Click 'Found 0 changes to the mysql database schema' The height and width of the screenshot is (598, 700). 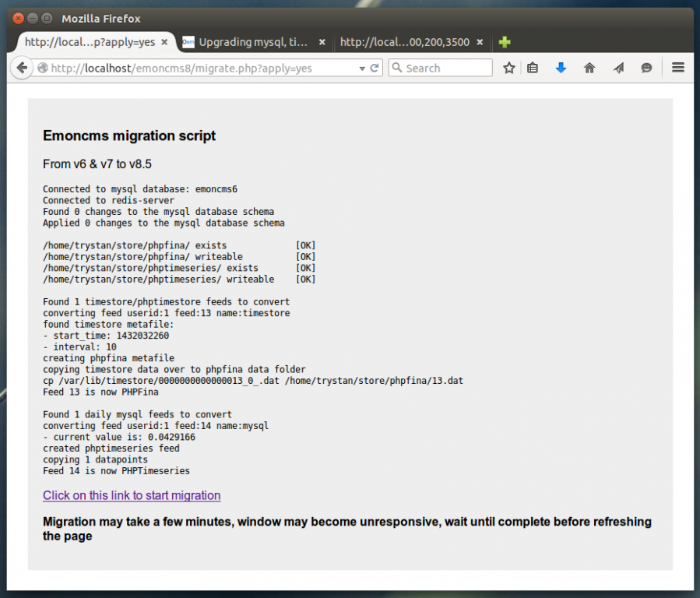click(x=159, y=212)
